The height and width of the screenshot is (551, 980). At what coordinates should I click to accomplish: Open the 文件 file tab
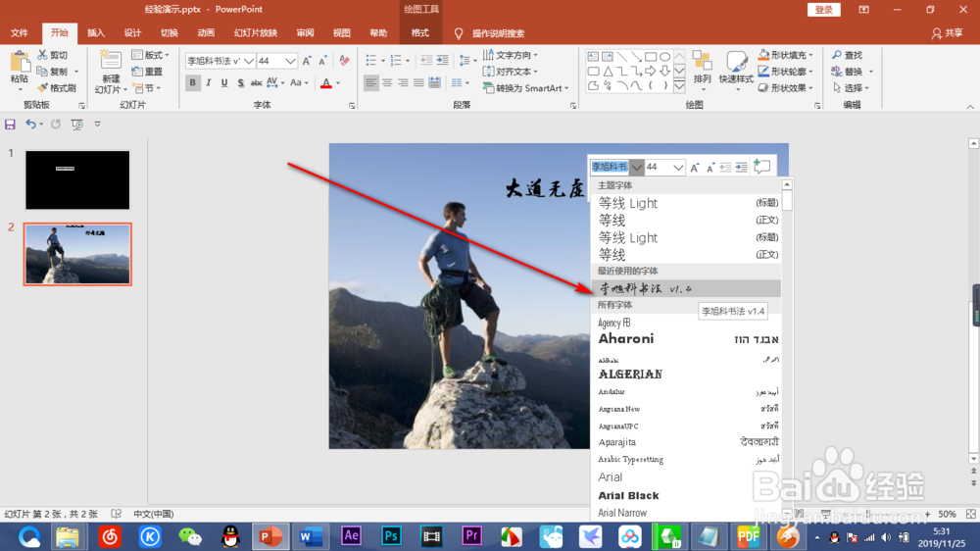[20, 33]
